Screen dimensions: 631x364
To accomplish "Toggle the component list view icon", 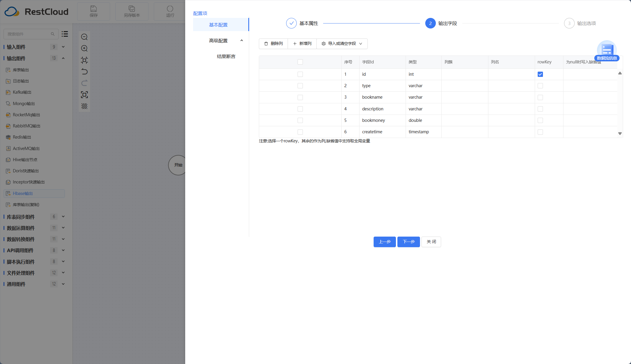I will [x=65, y=34].
